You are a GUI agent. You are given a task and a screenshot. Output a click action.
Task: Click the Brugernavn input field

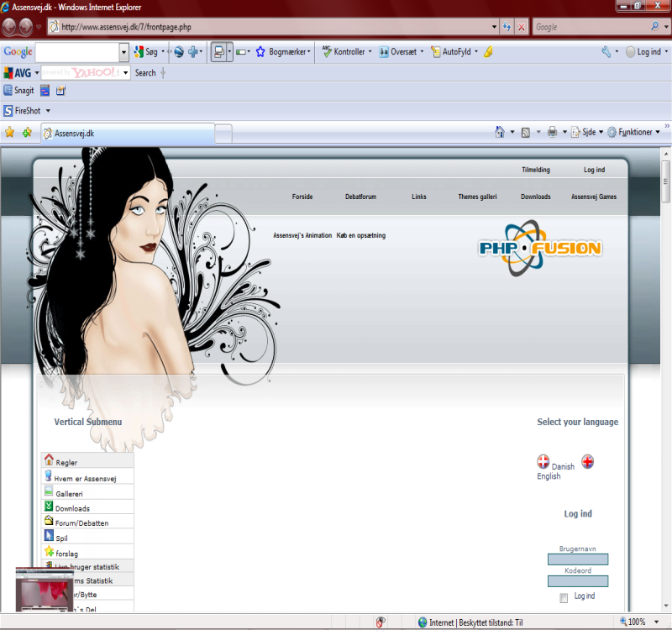(x=578, y=559)
